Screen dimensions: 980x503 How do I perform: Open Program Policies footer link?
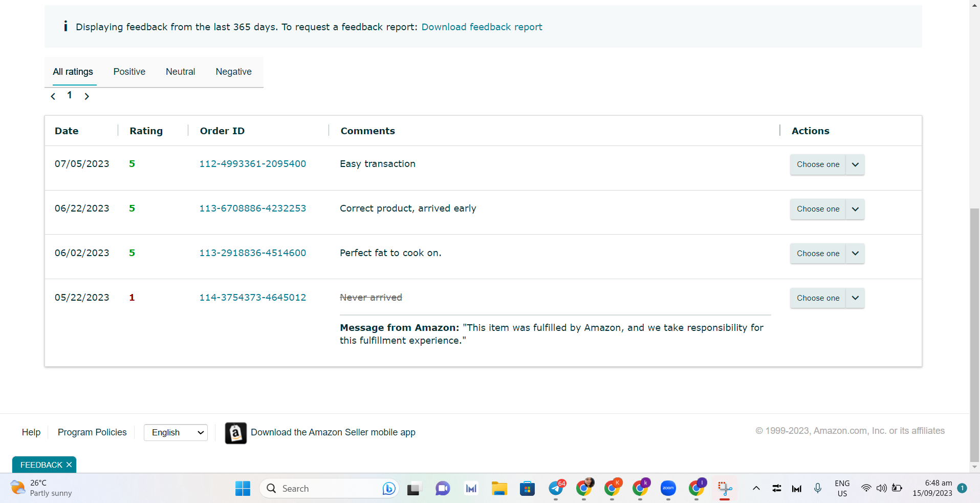click(92, 432)
